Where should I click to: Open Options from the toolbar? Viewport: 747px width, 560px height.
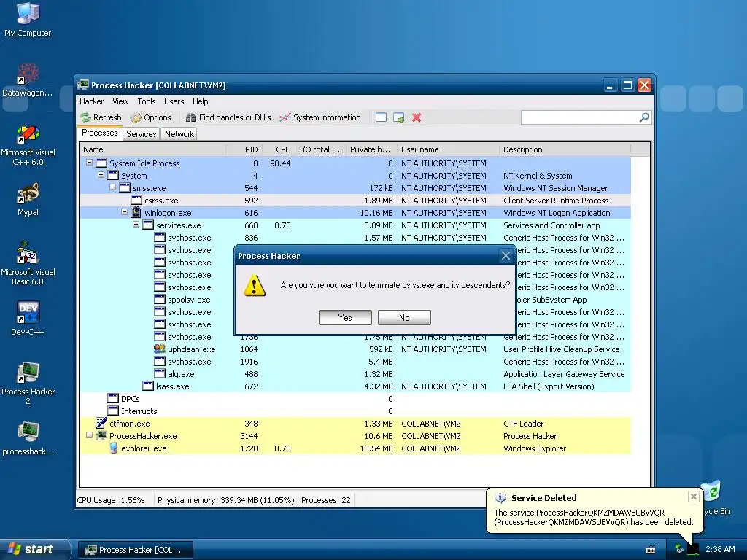coord(150,117)
